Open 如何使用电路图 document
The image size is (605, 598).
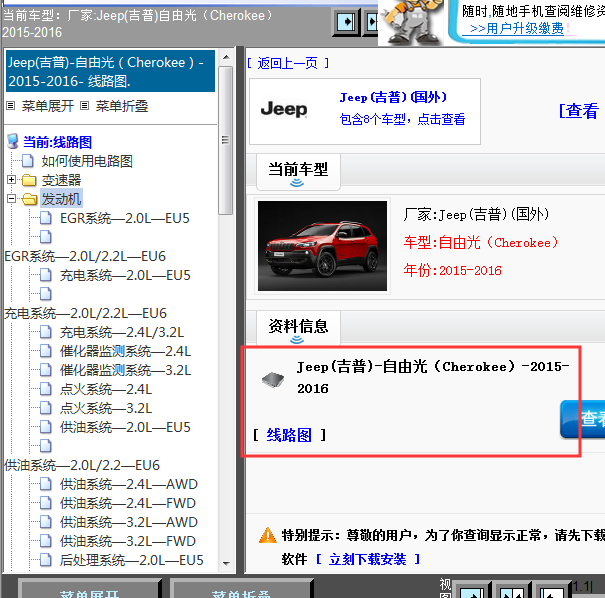pyautogui.click(x=87, y=161)
